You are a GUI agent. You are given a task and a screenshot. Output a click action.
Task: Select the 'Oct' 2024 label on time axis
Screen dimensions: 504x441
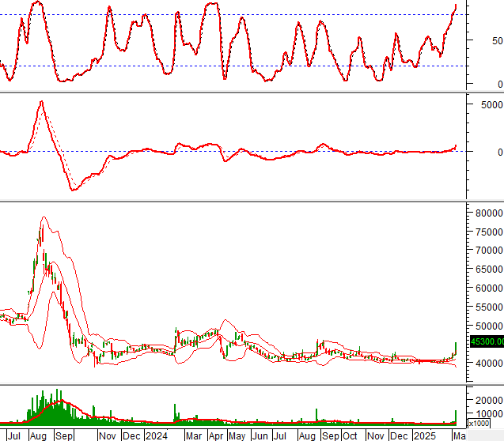350,436
